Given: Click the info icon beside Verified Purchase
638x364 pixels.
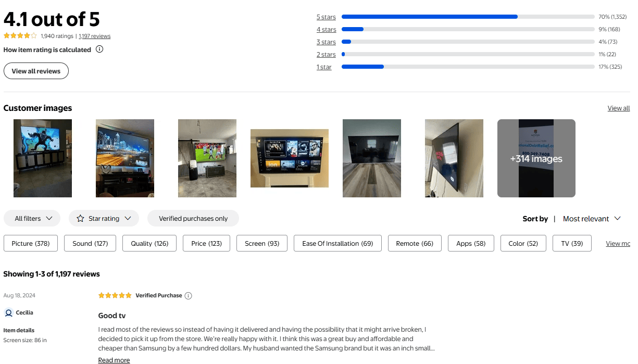Looking at the screenshot, I should (x=189, y=295).
